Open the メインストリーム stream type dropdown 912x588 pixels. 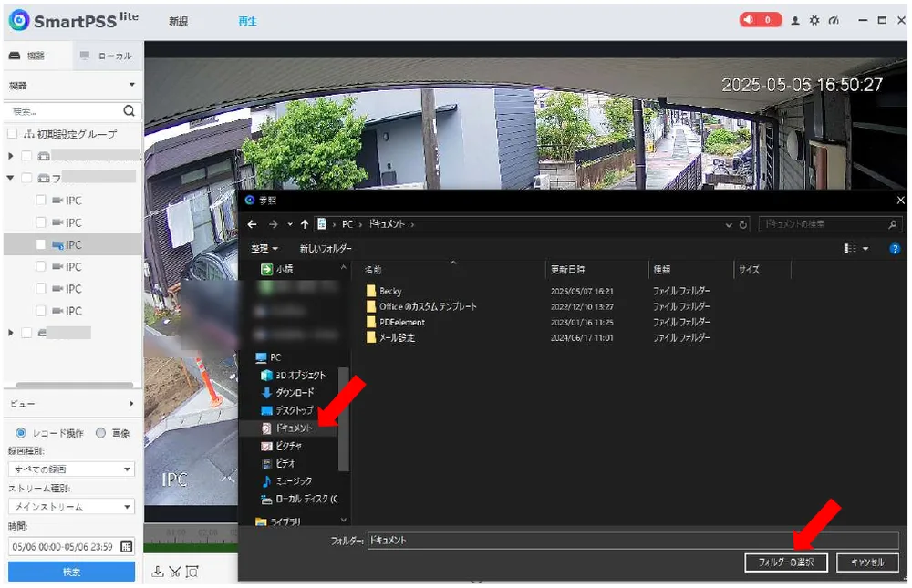pyautogui.click(x=71, y=506)
